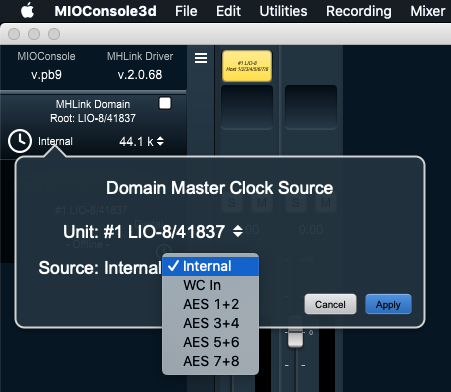Open the Utilities menu
451x392 pixels.
click(x=283, y=11)
